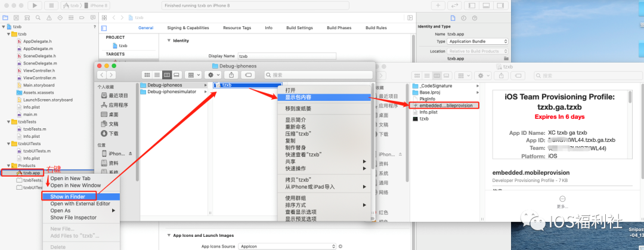Open the App Icons Source dropdown
644x250 pixels.
[x=286, y=246]
